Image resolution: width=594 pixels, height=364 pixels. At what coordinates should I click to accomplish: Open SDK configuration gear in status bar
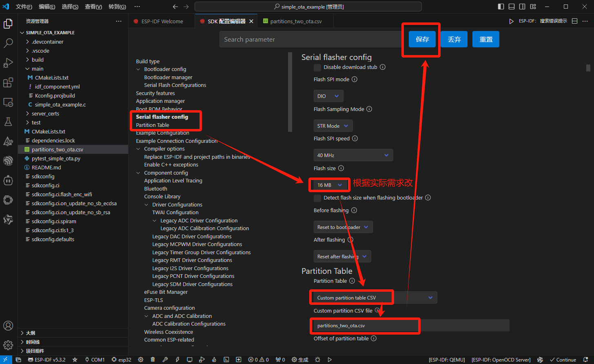click(141, 360)
